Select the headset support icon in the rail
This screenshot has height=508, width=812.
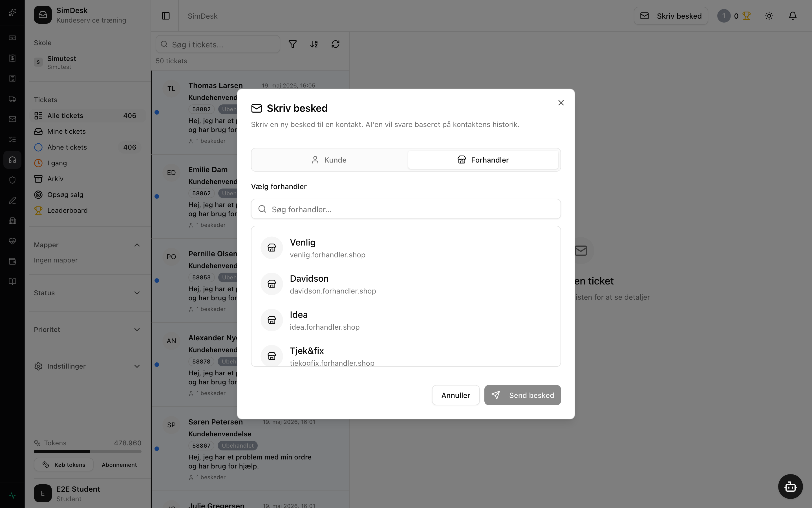click(x=12, y=159)
